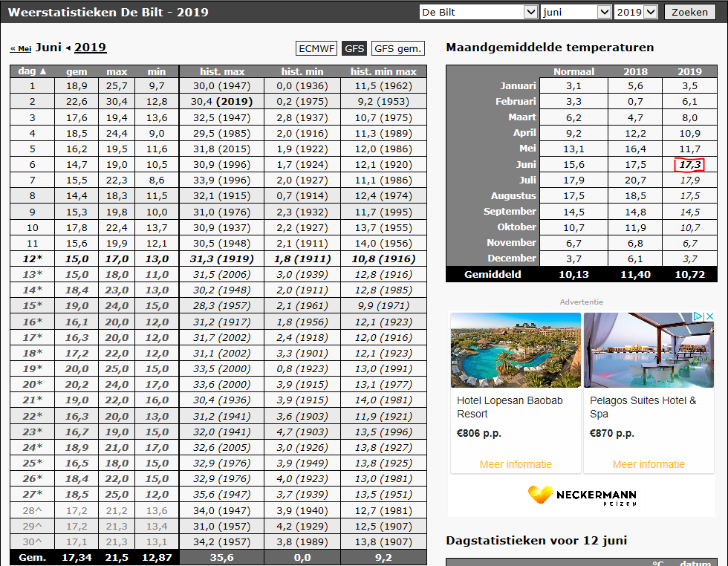Sort table by dag column
The width and height of the screenshot is (728, 566).
[x=32, y=71]
